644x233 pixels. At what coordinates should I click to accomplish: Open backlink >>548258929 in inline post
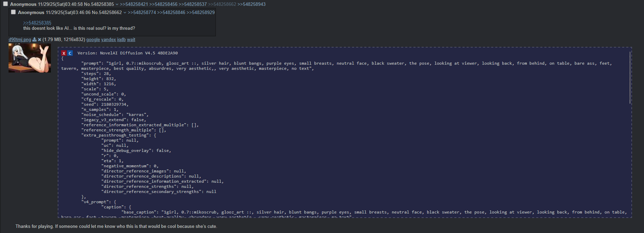[200, 12]
